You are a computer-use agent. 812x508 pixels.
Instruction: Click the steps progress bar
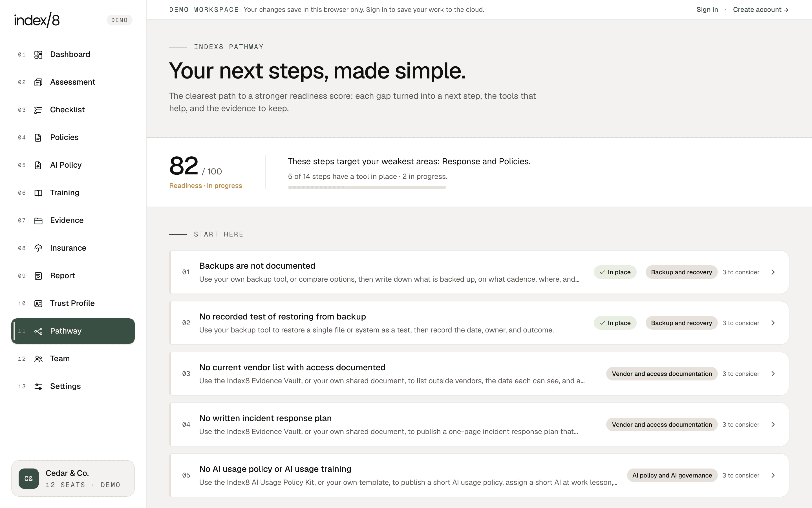[x=367, y=187]
